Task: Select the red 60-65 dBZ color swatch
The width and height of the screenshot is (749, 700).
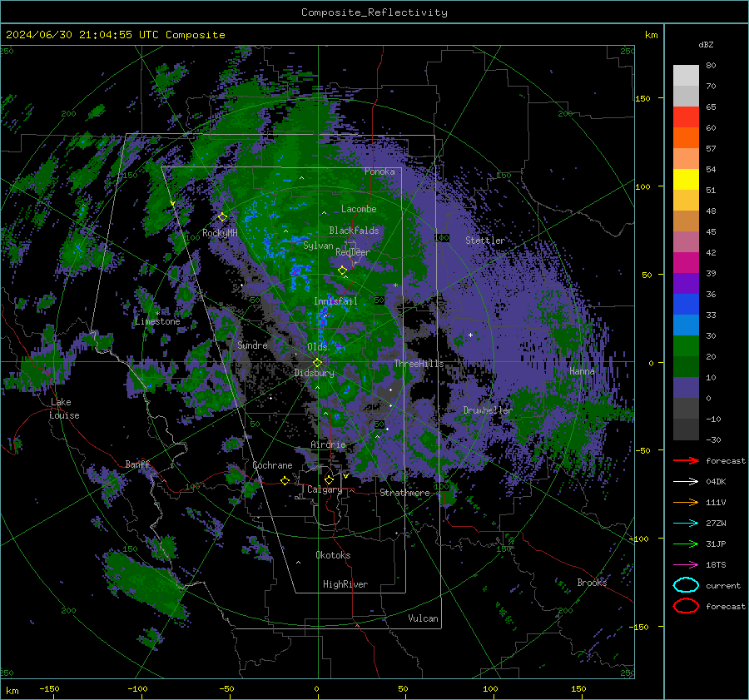Action: 686,117
